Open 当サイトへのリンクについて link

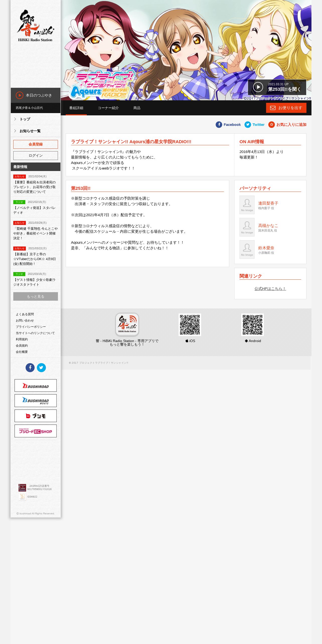(x=35, y=333)
